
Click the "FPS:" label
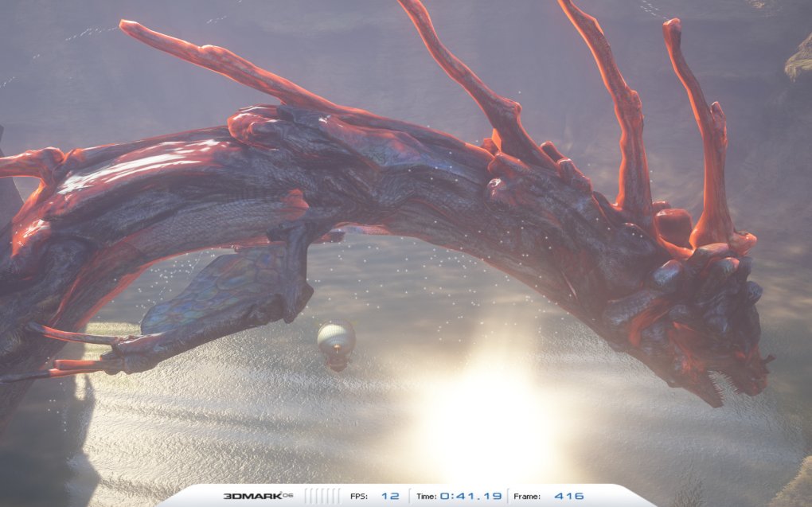click(359, 496)
